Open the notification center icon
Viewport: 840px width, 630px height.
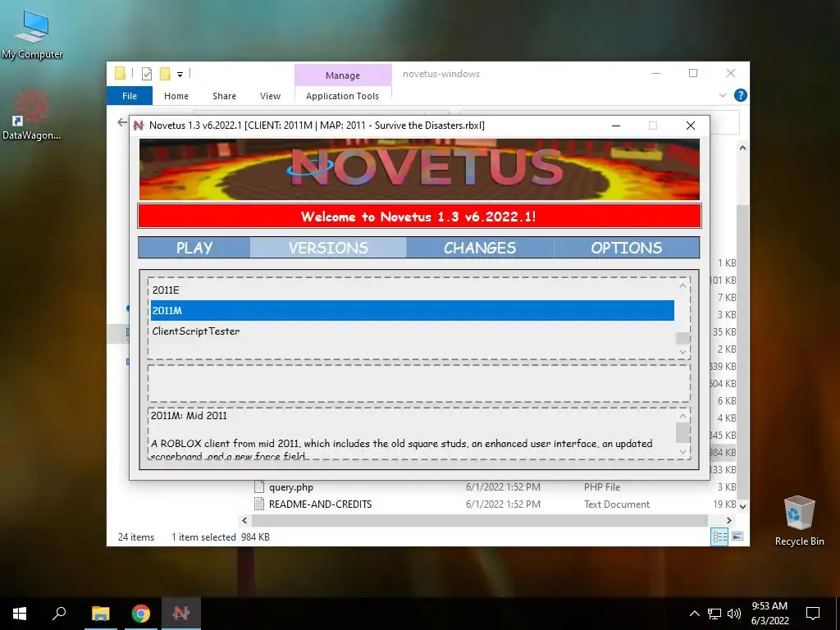coord(813,614)
